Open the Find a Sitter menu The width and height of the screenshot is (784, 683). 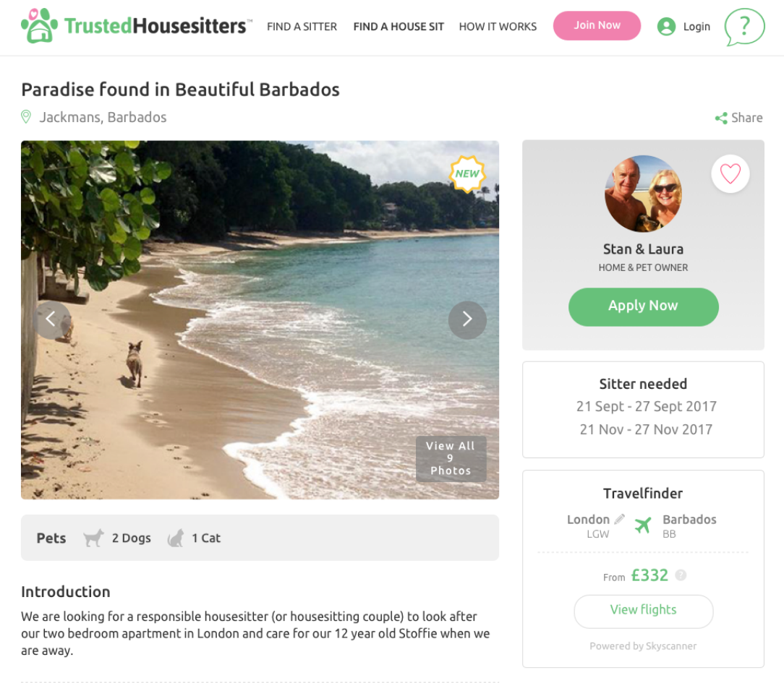click(x=302, y=27)
